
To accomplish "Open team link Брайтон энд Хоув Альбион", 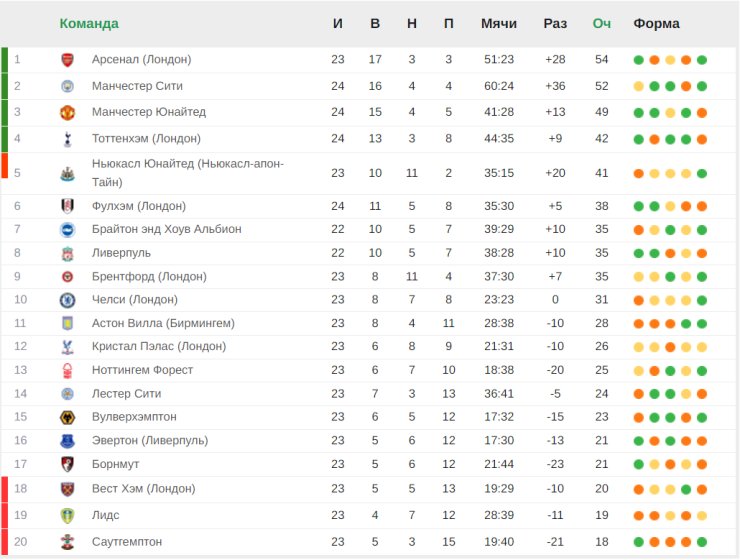I will (x=167, y=229).
